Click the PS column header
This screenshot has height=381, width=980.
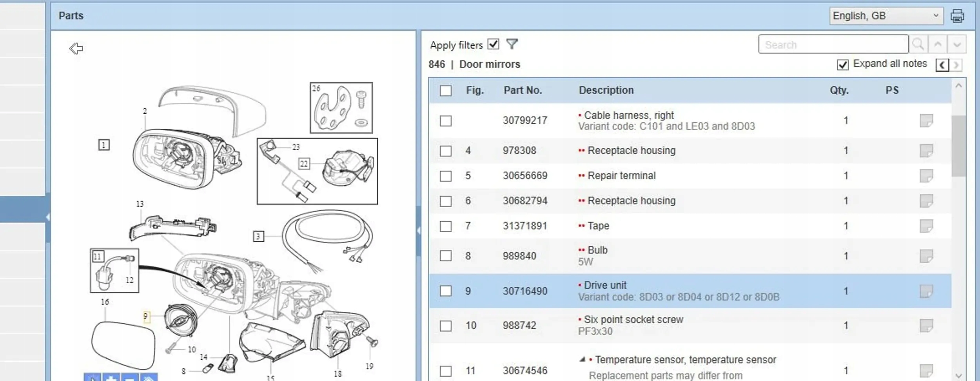pyautogui.click(x=892, y=90)
